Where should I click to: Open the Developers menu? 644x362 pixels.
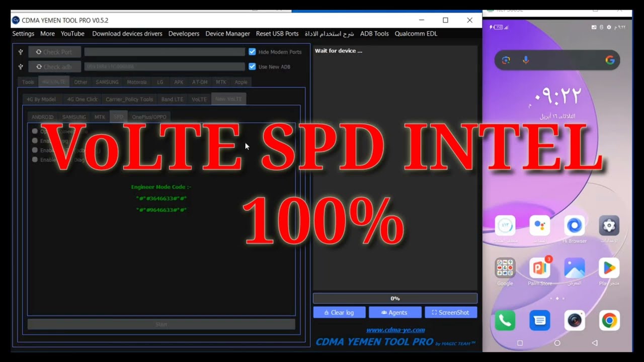click(x=184, y=34)
